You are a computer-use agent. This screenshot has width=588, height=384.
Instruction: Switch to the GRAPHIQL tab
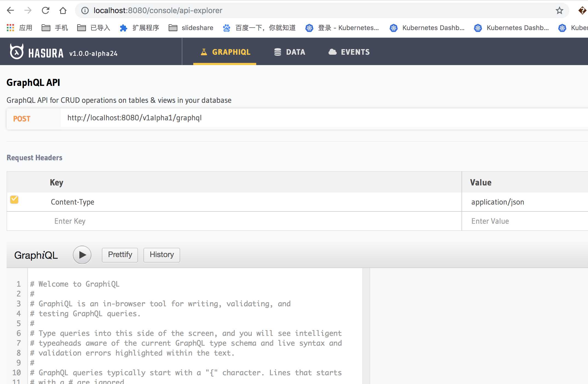pyautogui.click(x=226, y=51)
